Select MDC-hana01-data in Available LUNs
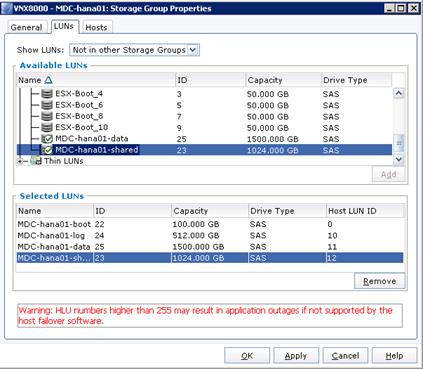423x369 pixels. [x=204, y=139]
